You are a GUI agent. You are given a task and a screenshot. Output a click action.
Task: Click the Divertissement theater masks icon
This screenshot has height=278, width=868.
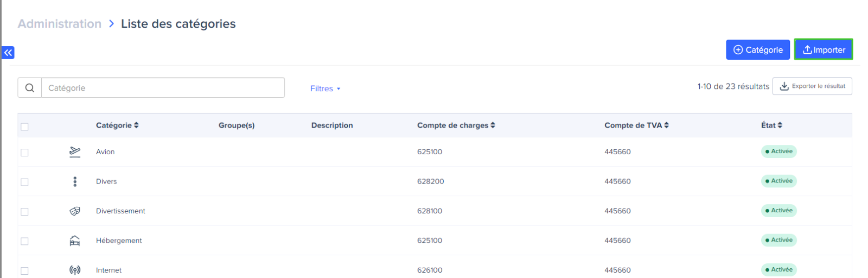point(75,211)
